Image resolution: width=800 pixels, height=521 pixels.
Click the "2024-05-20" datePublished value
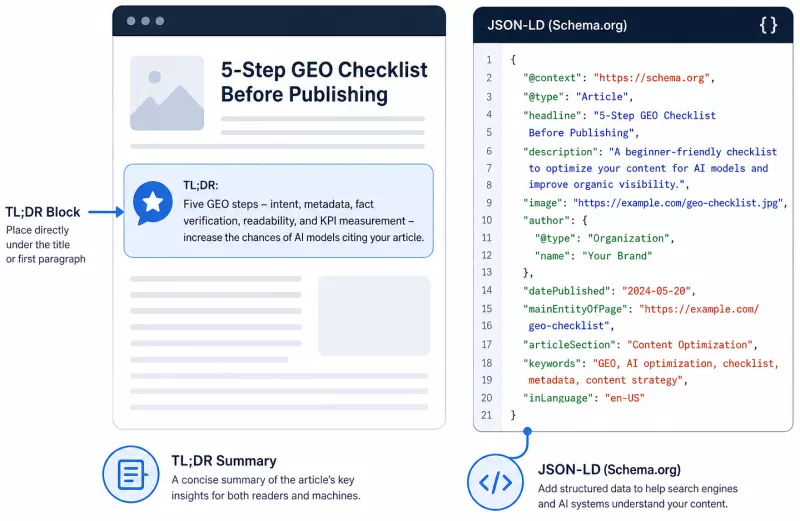[656, 291]
